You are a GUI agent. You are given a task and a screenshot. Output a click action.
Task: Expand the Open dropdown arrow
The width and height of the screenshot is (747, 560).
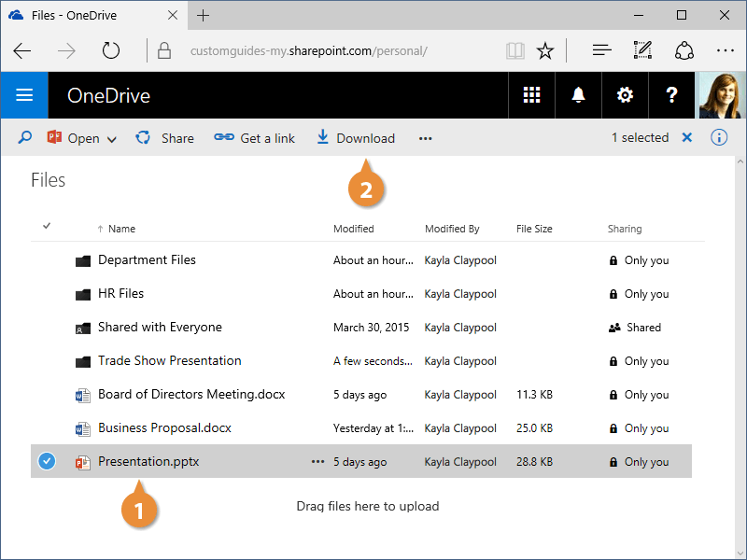pyautogui.click(x=112, y=139)
